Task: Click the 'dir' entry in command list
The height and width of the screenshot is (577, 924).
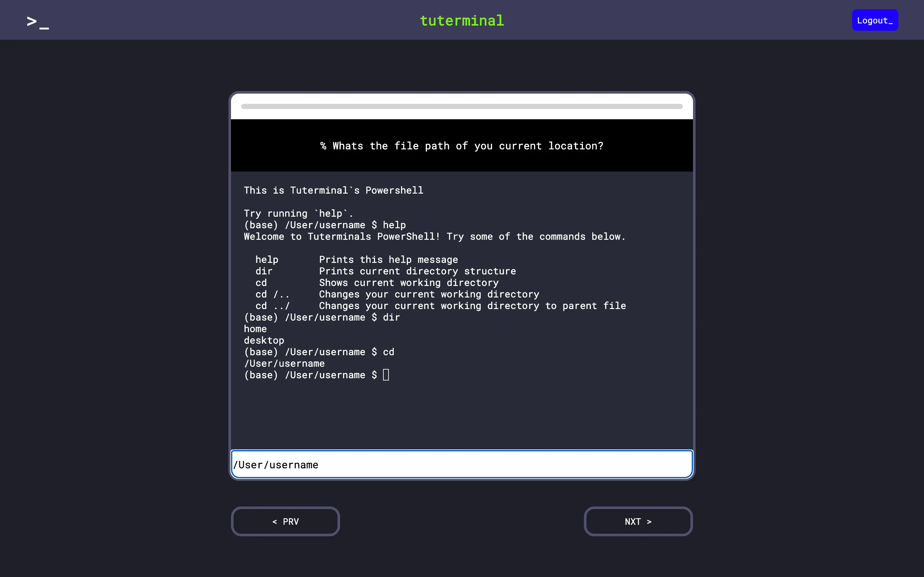Action: [x=264, y=271]
